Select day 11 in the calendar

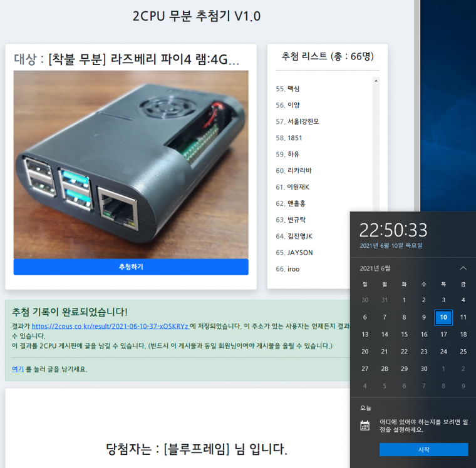pyautogui.click(x=463, y=317)
